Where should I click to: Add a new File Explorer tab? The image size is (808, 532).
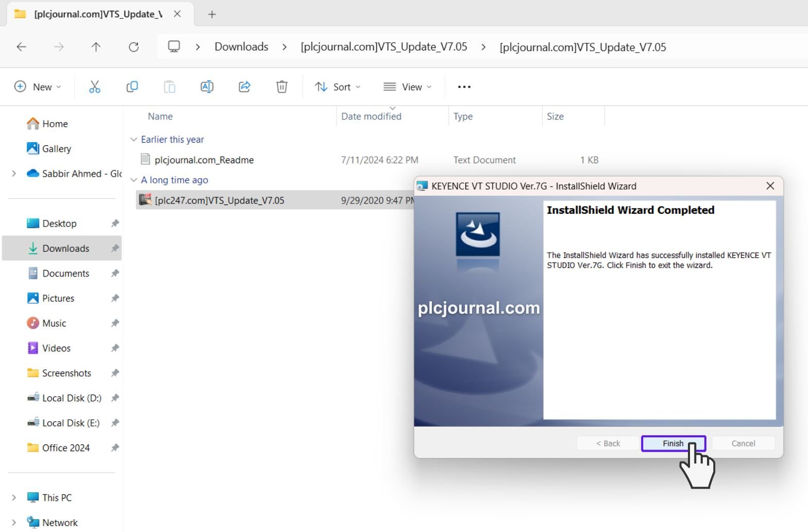[212, 14]
